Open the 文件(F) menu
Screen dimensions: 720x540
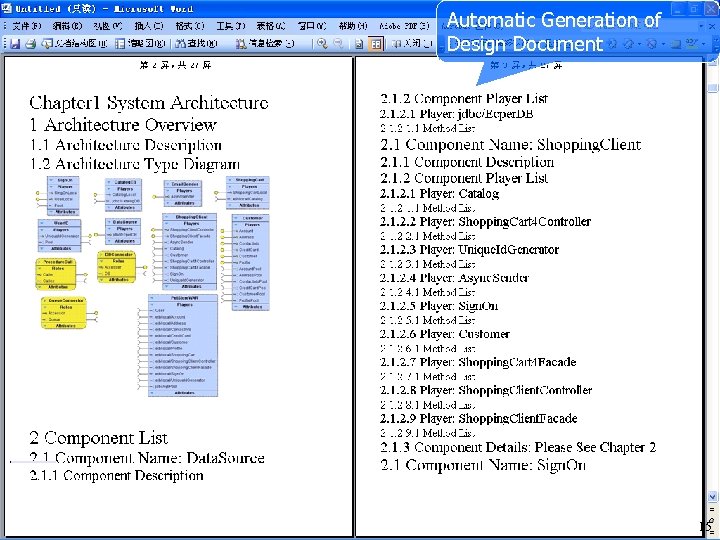click(26, 26)
